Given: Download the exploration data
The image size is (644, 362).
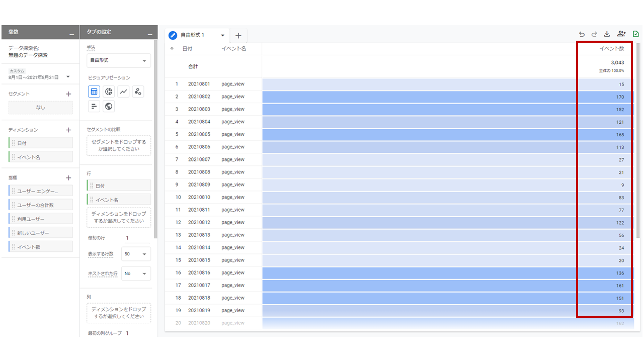Looking at the screenshot, I should point(607,34).
